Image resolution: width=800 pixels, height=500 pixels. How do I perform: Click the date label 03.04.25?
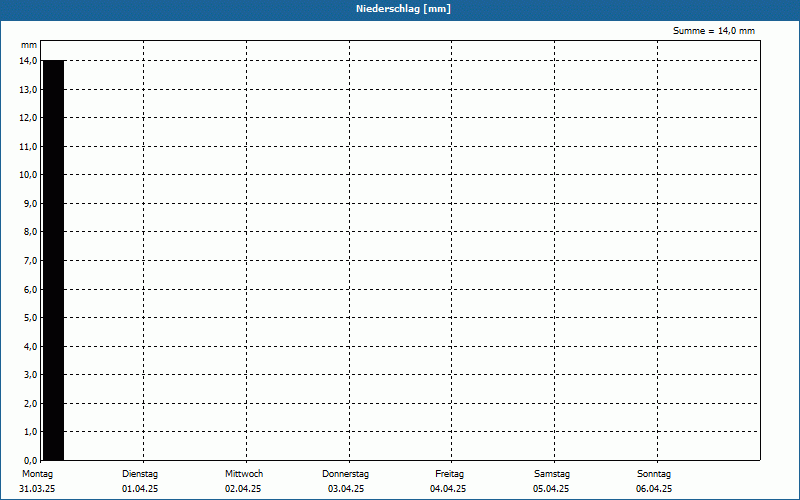[x=346, y=489]
